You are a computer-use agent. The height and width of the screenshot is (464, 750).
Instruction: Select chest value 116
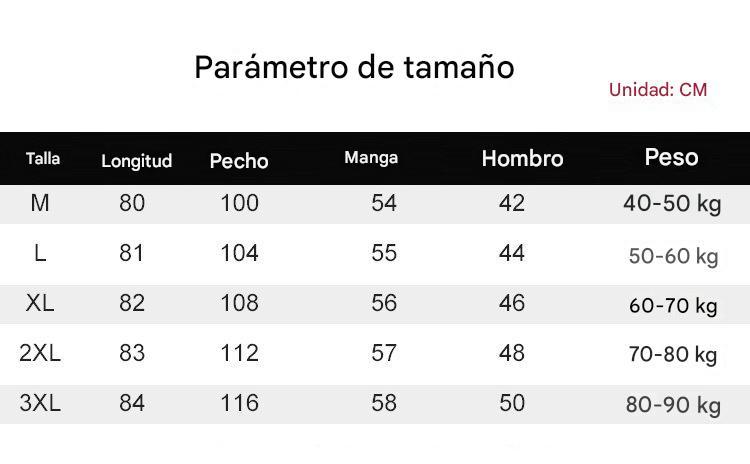tap(239, 403)
